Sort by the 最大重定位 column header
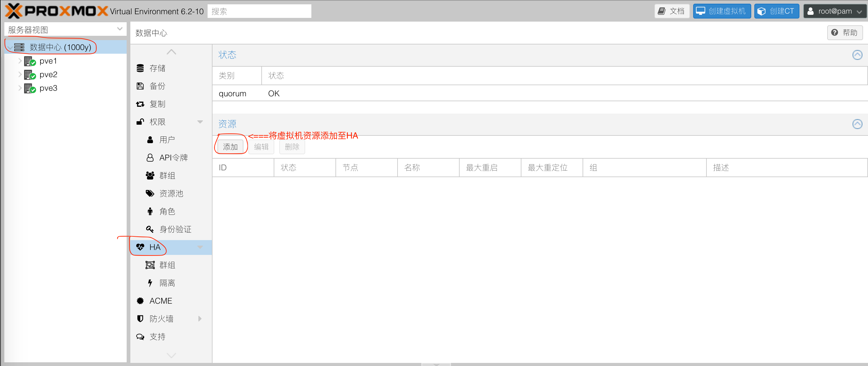This screenshot has height=366, width=868. pos(552,167)
